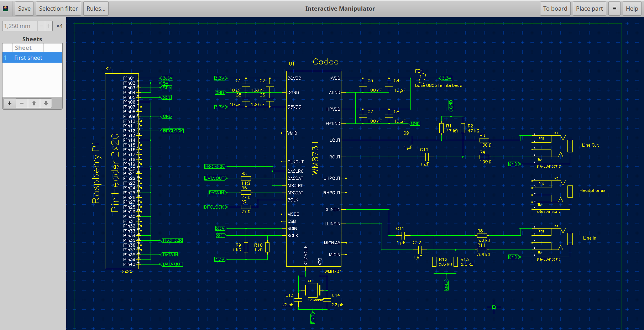Click the application icon in the toolbar
644x330 pixels.
pyautogui.click(x=5, y=9)
